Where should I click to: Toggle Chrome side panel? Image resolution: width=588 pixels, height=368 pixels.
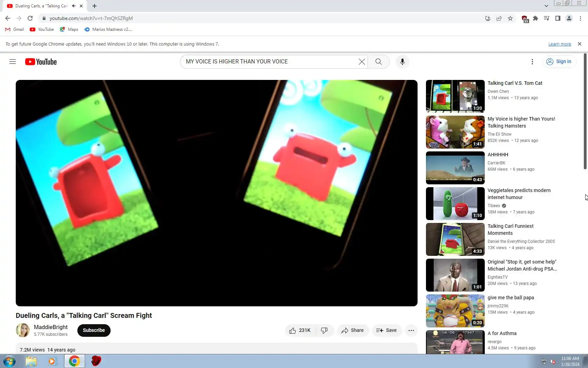[x=558, y=18]
